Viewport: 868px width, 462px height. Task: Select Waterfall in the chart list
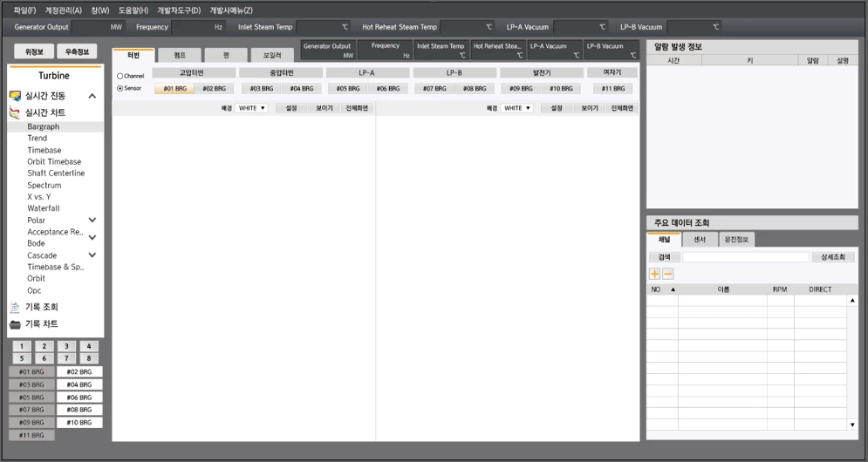click(43, 208)
